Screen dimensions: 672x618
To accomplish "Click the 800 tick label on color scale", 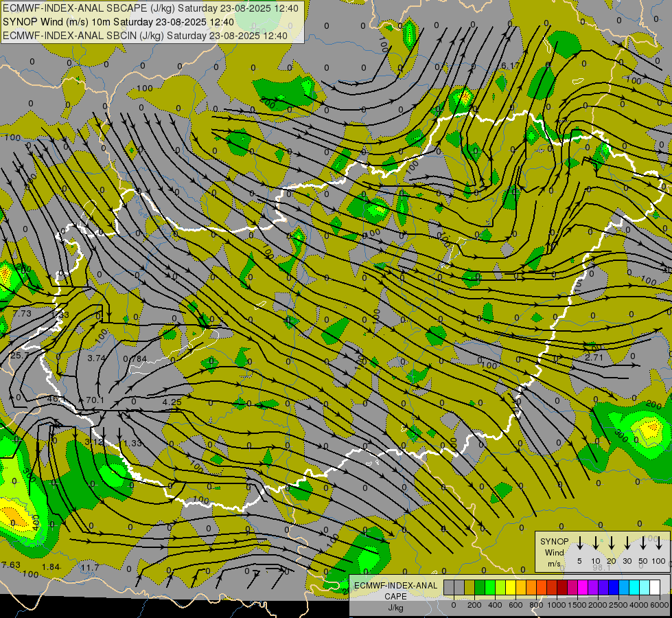I will (x=536, y=605).
